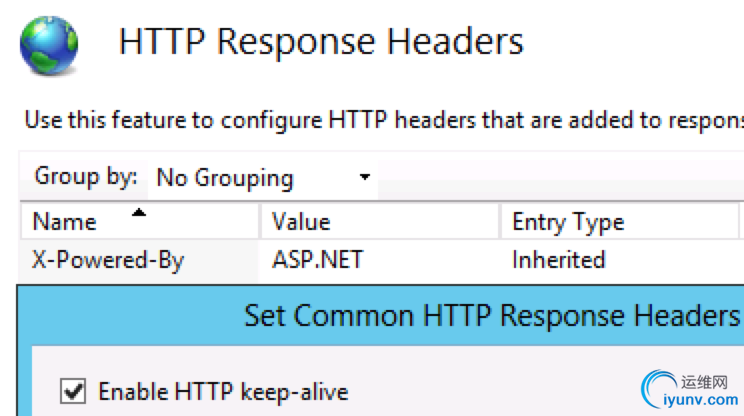
Task: Click the HTTP Response Headers page title
Action: pyautogui.click(x=321, y=42)
